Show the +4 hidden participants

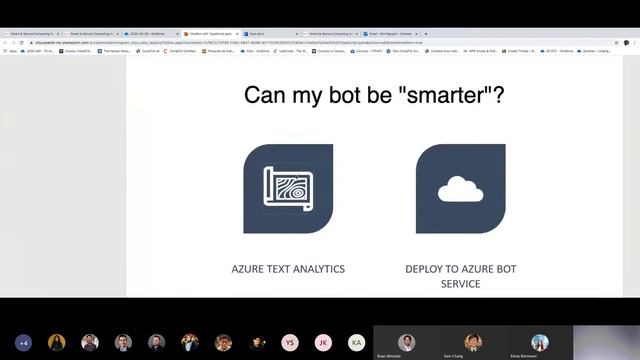coord(23,343)
